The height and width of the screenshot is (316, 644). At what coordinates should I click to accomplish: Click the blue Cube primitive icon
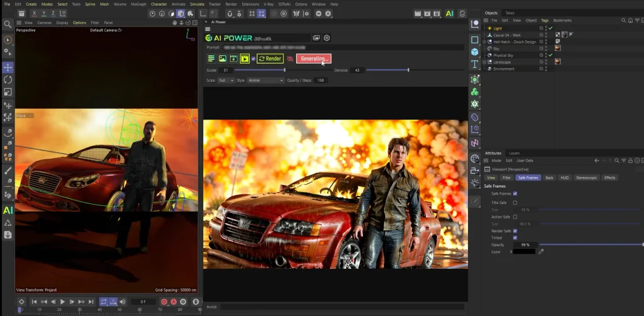coord(475,52)
